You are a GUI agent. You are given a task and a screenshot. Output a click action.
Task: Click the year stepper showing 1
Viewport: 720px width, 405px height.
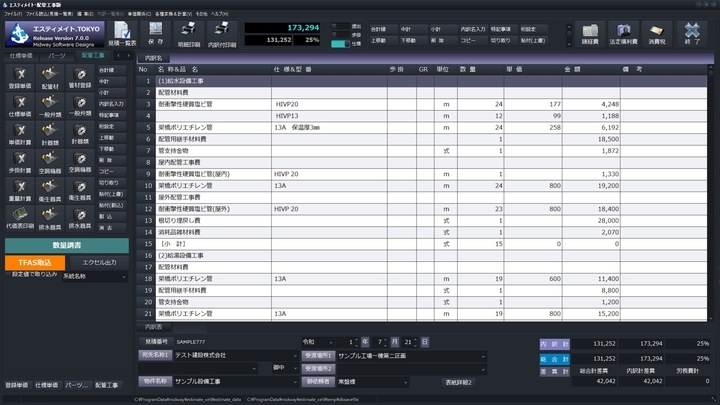coord(356,343)
